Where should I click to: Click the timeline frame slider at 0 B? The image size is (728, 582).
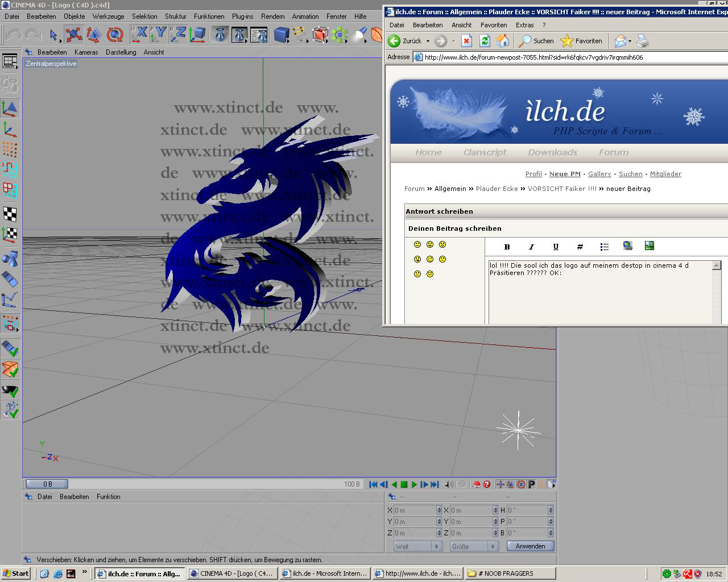tap(47, 484)
